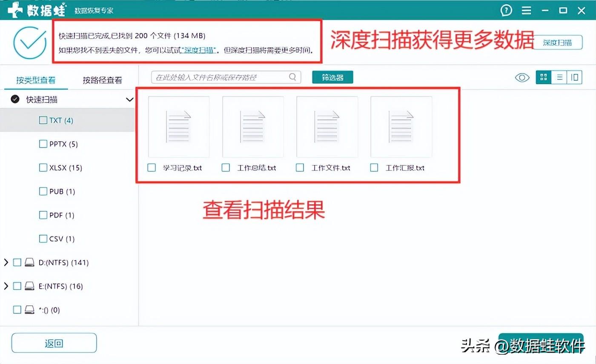Check the CSV (1) checkbox
Screen dimensions: 596x364
pyautogui.click(x=43, y=239)
